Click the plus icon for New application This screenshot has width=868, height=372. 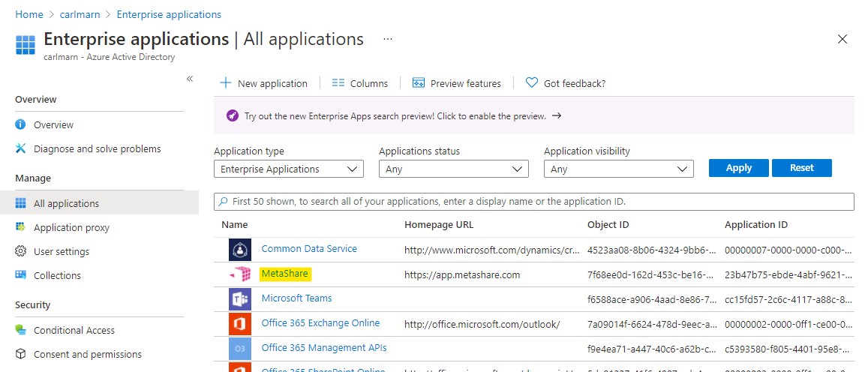(x=225, y=83)
